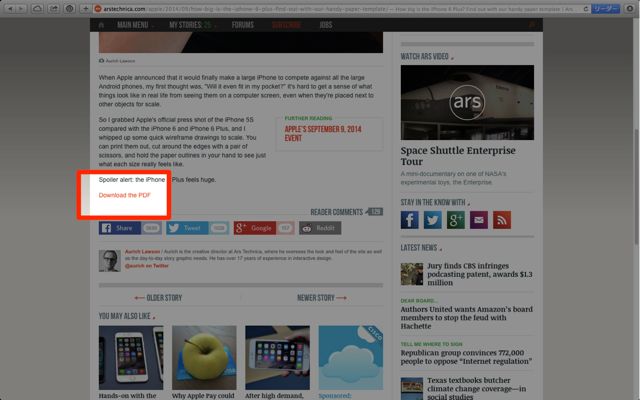Go back with the Safari back arrow

tap(11, 9)
